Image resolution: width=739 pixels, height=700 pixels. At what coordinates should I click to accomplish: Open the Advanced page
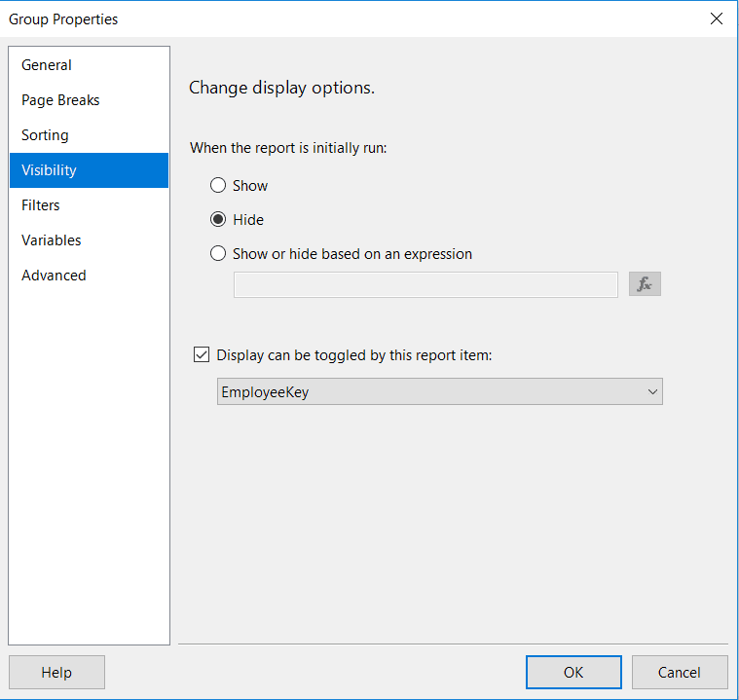[54, 276]
